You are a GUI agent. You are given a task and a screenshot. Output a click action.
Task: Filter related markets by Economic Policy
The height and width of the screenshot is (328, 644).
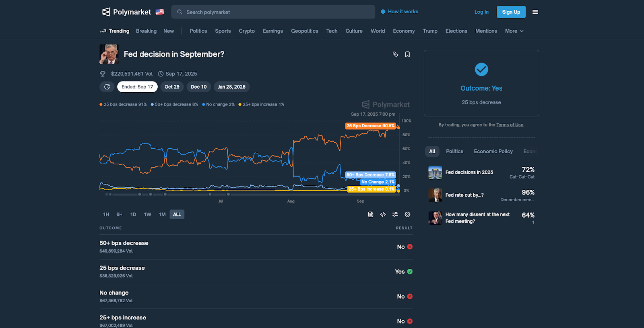pos(493,152)
